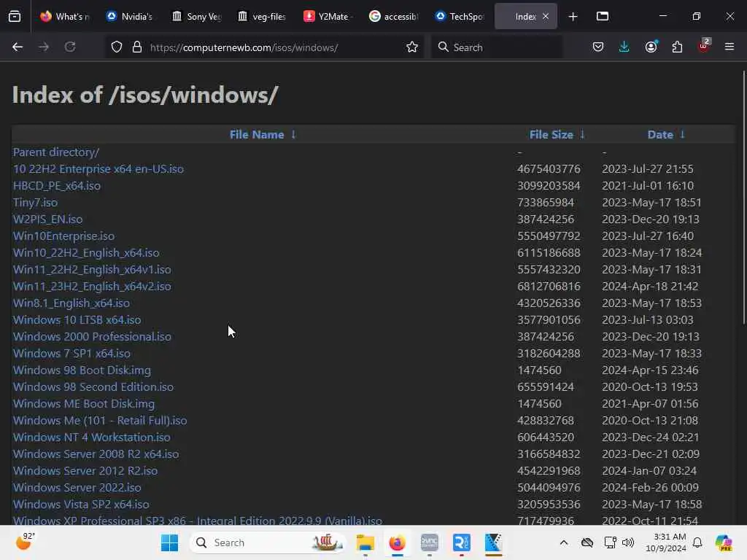The image size is (747, 560).
Task: Click Windows Server 2008 R2 x64.iso link
Action: (96, 454)
